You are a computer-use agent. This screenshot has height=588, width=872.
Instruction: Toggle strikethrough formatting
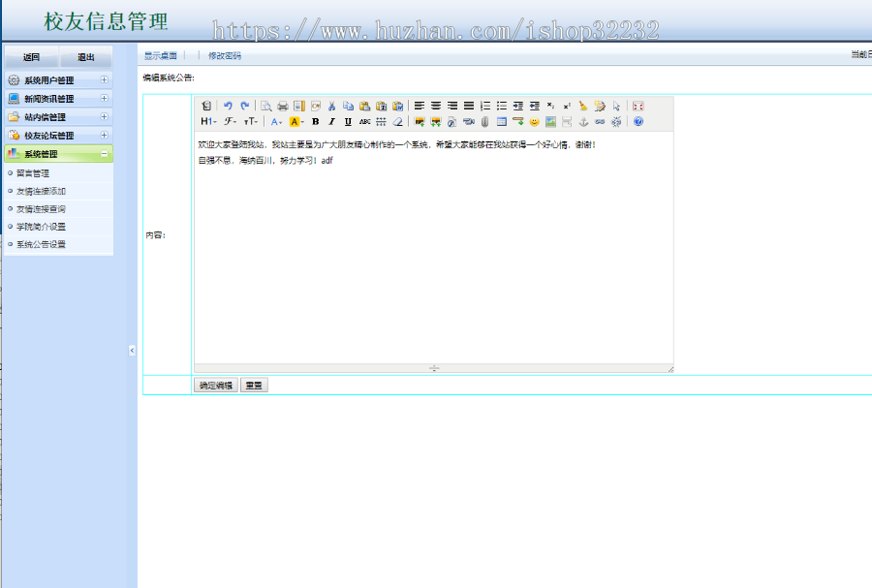[365, 122]
